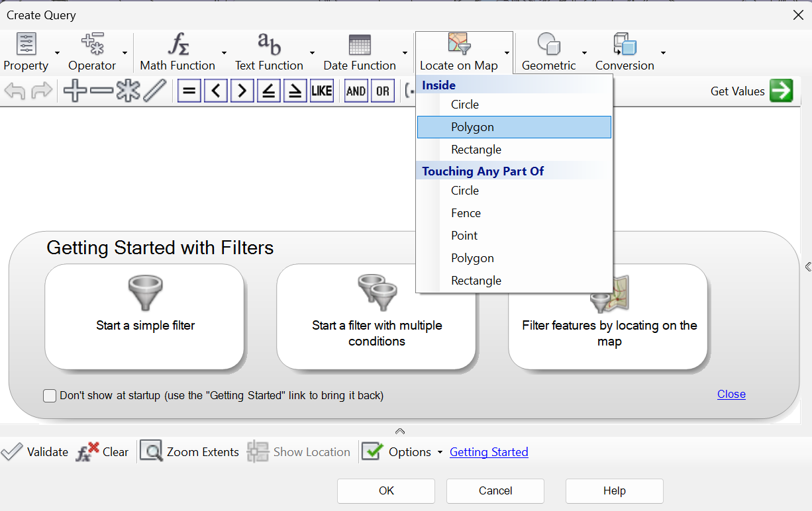Click the Math Function icon
Image resolution: width=812 pixels, height=511 pixels.
point(178,45)
